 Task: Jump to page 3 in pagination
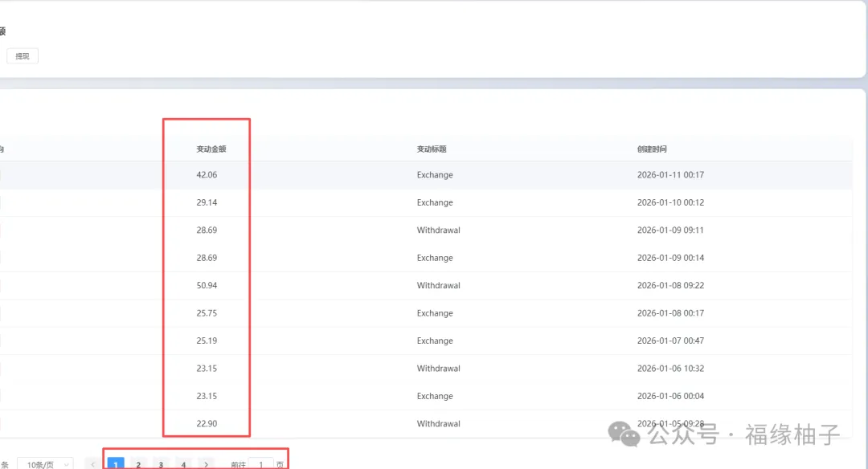coord(161,464)
